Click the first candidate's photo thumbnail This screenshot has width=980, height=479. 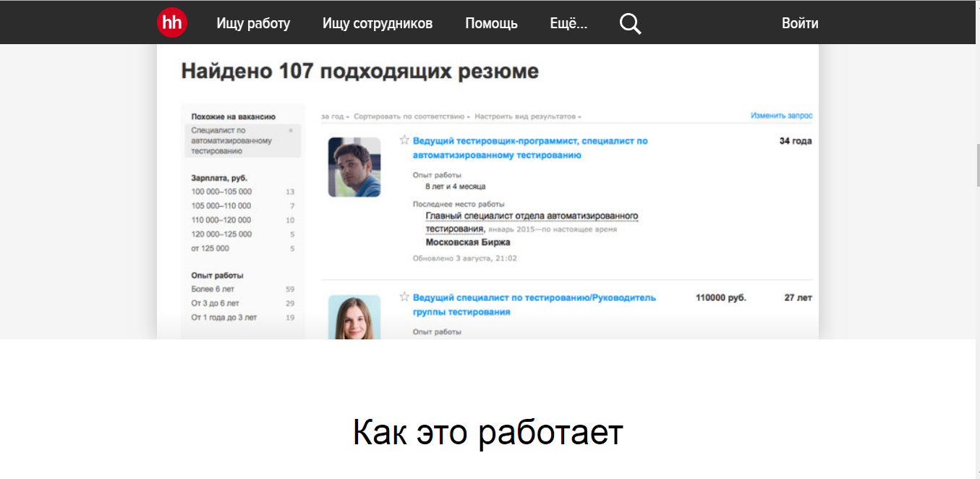(x=354, y=166)
